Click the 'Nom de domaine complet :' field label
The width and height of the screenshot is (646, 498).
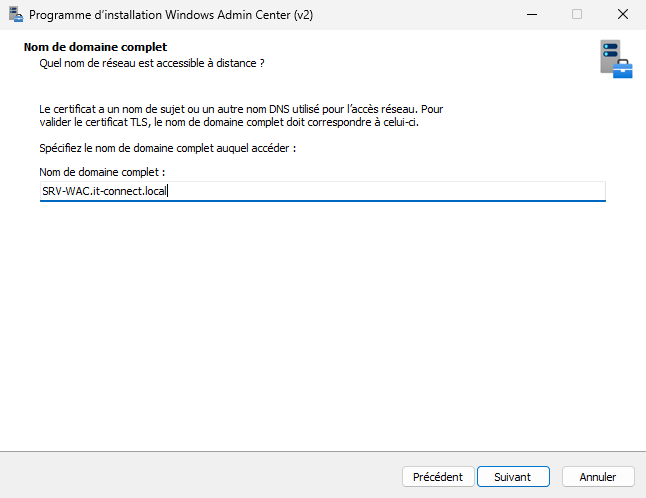(101, 172)
